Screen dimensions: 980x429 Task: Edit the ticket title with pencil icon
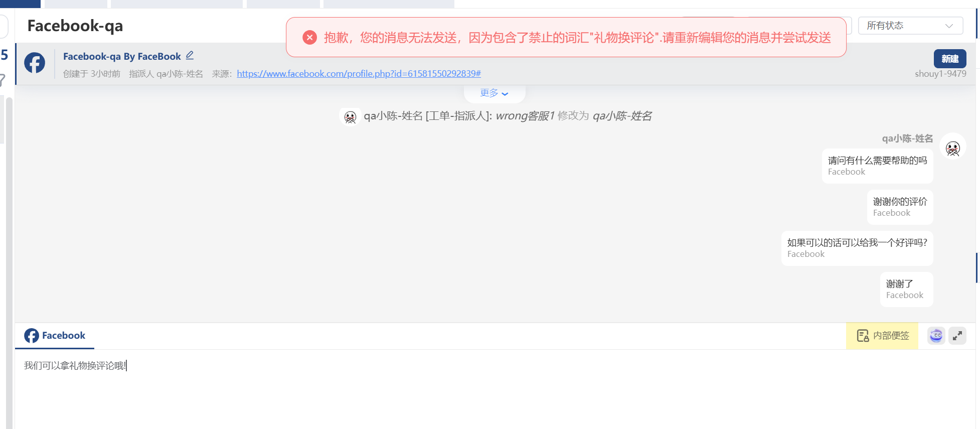coord(190,56)
